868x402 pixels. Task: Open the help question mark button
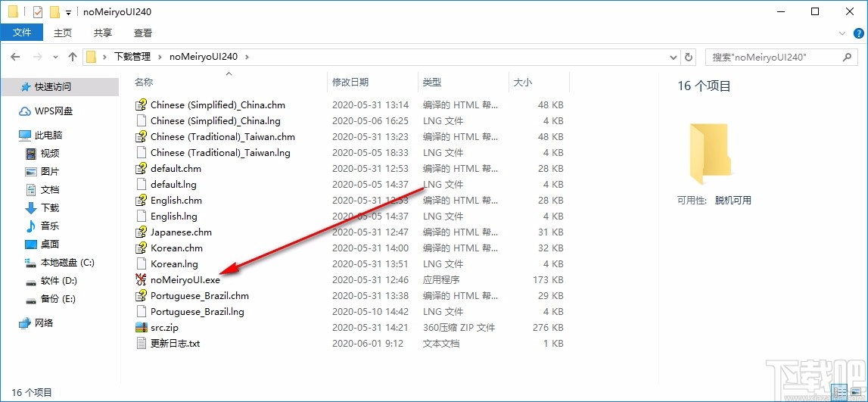[858, 33]
